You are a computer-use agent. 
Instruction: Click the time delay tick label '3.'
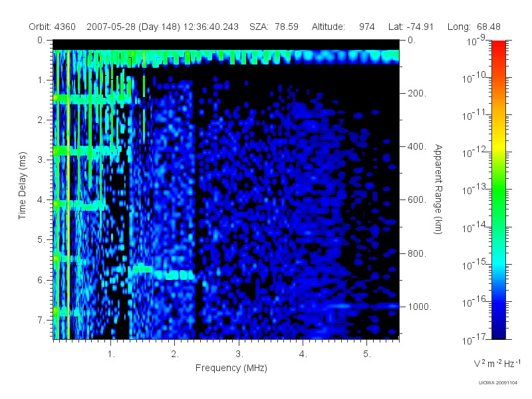point(41,160)
